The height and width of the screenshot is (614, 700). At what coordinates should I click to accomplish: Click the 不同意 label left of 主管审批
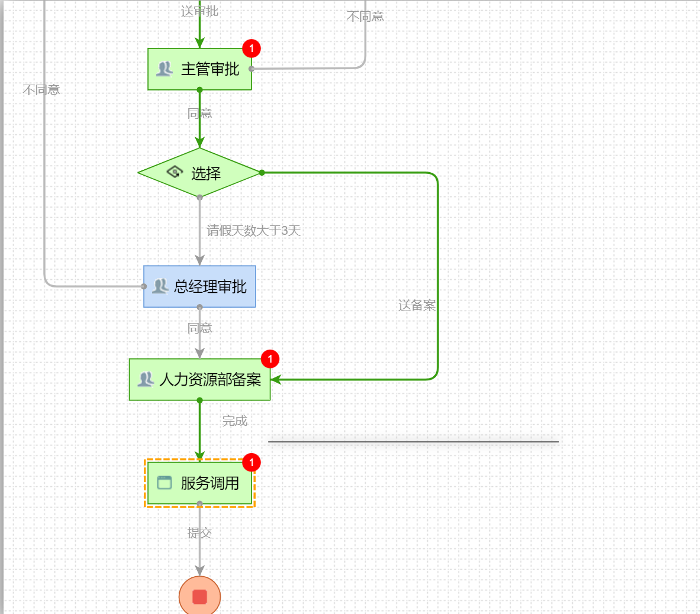pyautogui.click(x=41, y=90)
